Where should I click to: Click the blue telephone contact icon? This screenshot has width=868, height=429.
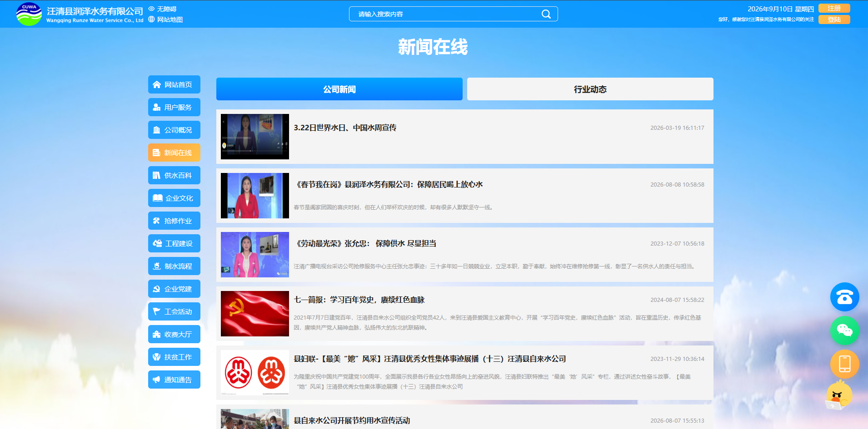(844, 297)
